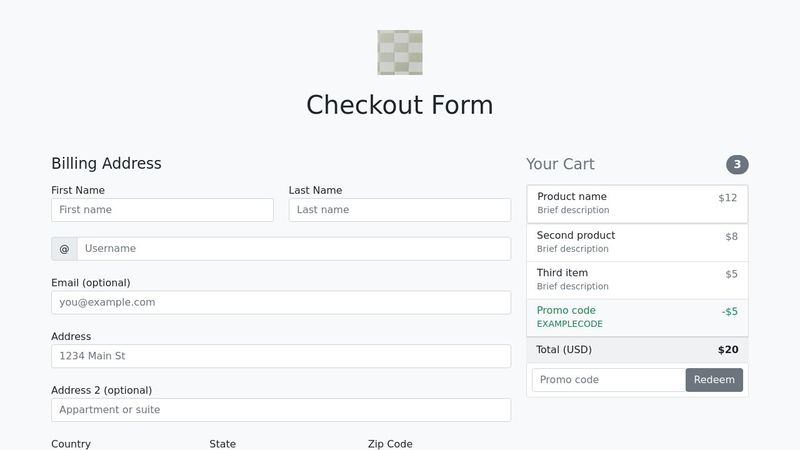Select the Email (optional) field
Screen dimensions: 800x450
click(x=281, y=303)
